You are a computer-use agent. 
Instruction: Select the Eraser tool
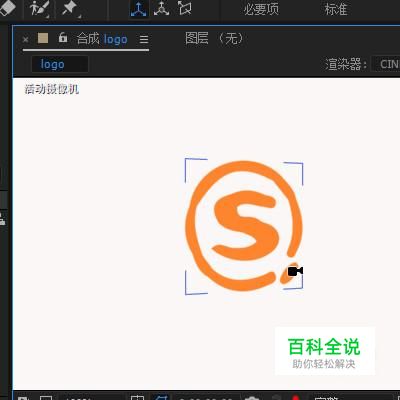(x=8, y=7)
